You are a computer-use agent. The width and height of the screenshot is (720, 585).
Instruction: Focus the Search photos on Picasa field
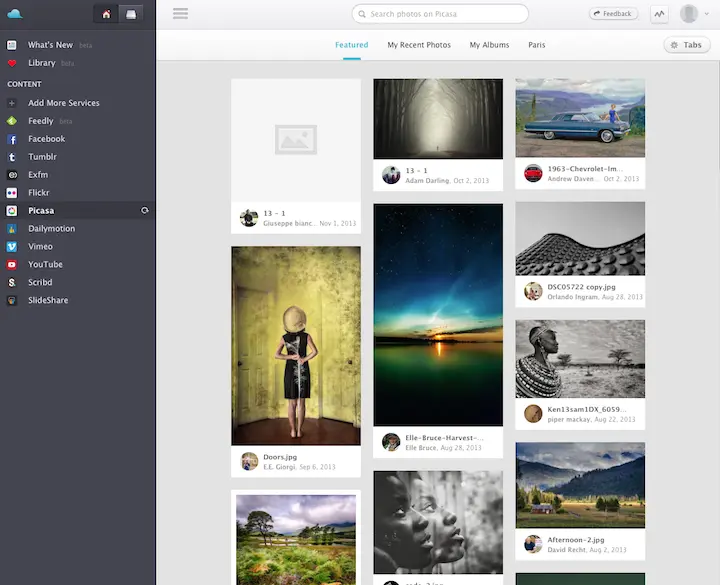pyautogui.click(x=440, y=14)
